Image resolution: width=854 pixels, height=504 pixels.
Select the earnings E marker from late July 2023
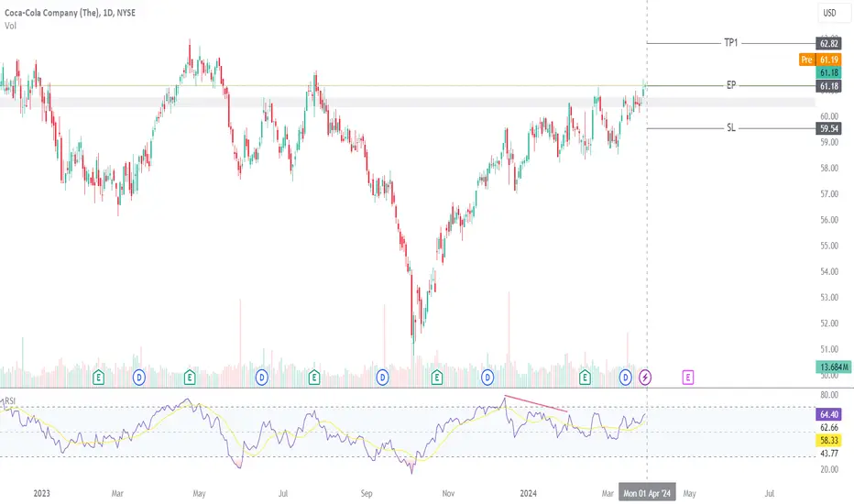[314, 377]
